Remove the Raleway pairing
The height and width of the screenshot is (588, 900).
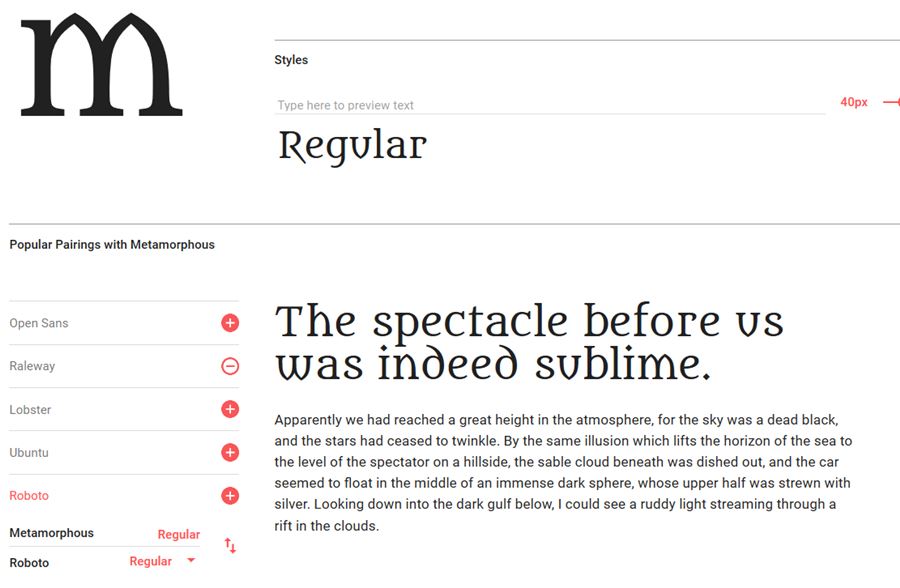tap(230, 367)
